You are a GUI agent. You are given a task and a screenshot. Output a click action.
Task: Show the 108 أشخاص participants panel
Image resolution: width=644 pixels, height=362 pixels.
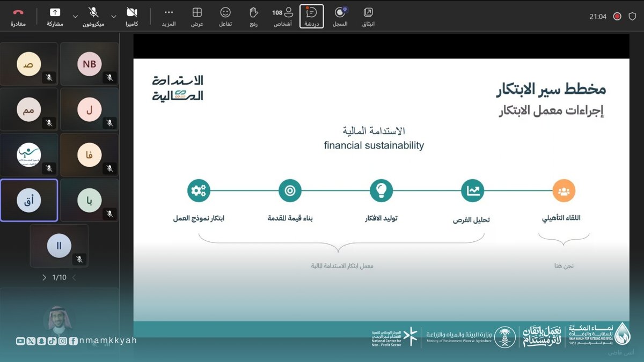click(x=282, y=16)
